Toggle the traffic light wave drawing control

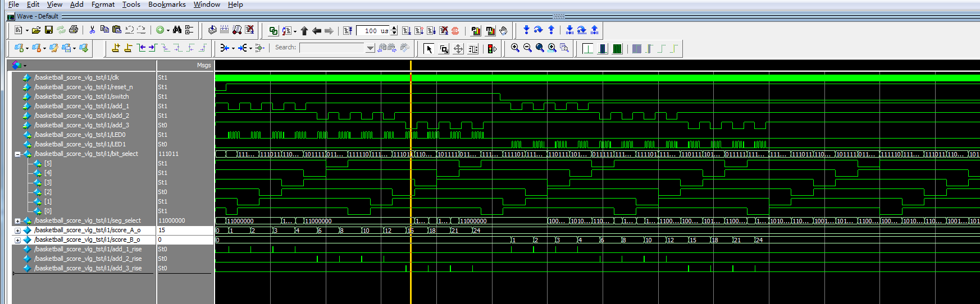coord(492,49)
